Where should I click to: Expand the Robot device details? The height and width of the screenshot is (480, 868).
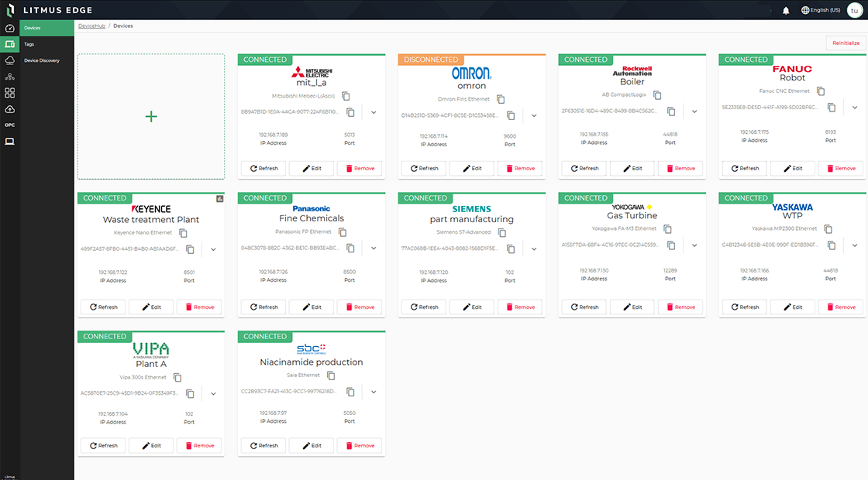(x=855, y=108)
